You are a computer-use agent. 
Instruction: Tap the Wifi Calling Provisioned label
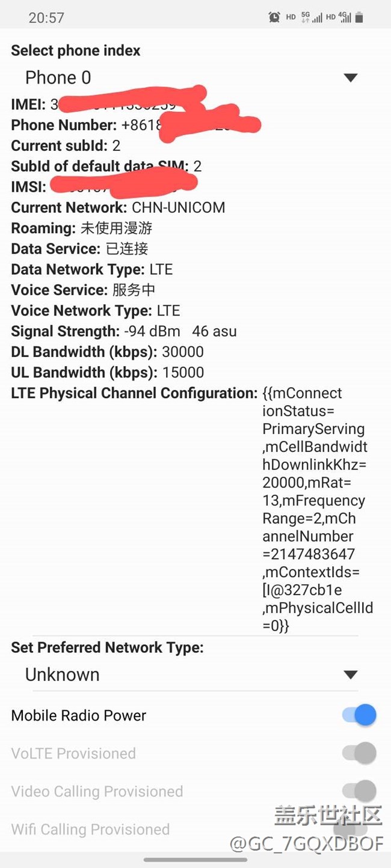tap(90, 830)
